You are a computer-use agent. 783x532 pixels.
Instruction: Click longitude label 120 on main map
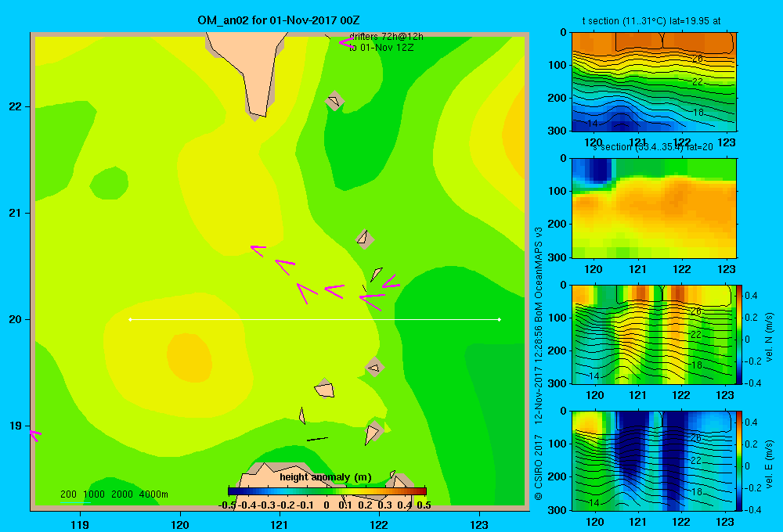pos(180,524)
